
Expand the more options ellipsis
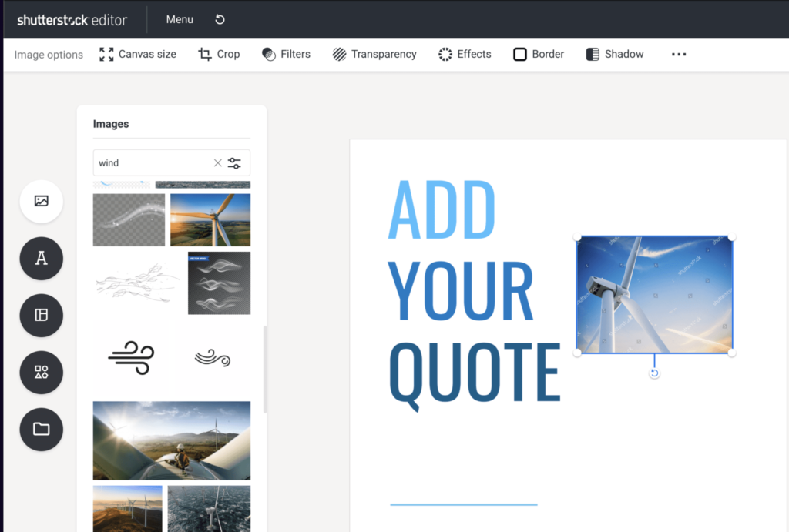678,54
